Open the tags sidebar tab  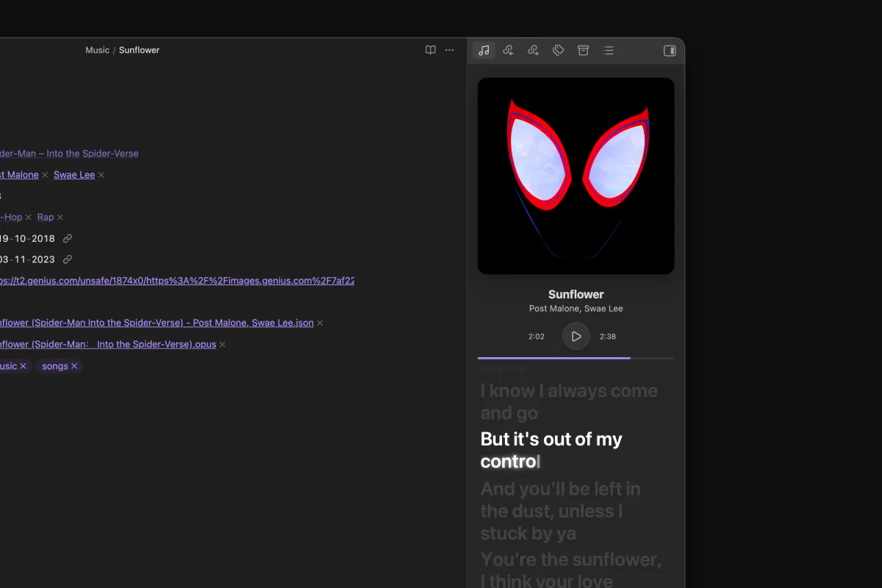(558, 51)
